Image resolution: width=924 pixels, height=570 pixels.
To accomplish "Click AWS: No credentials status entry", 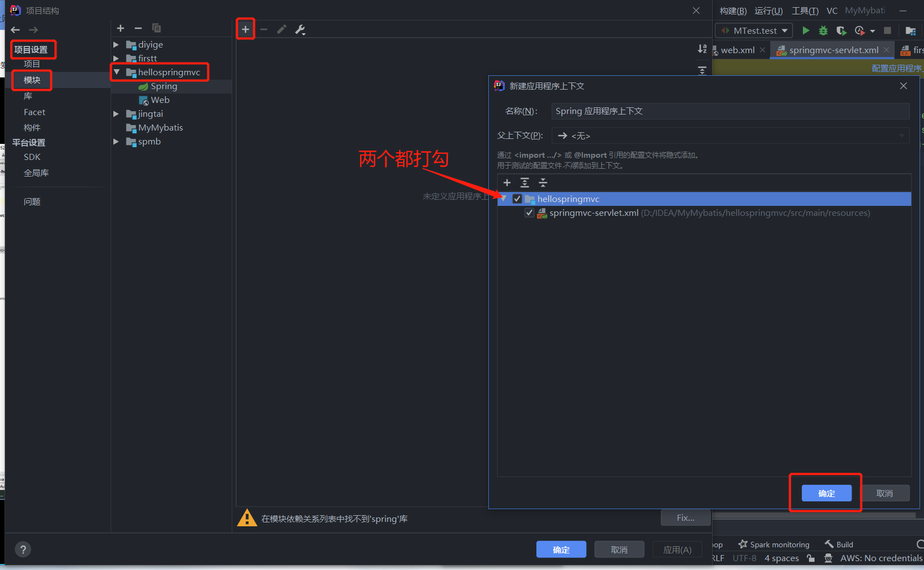I will 880,558.
